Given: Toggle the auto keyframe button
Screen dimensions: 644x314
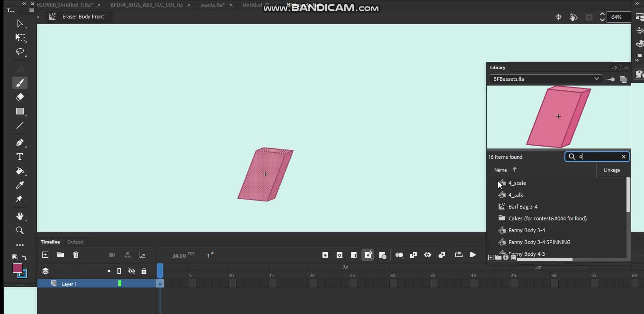Looking at the screenshot, I should pos(368,255).
